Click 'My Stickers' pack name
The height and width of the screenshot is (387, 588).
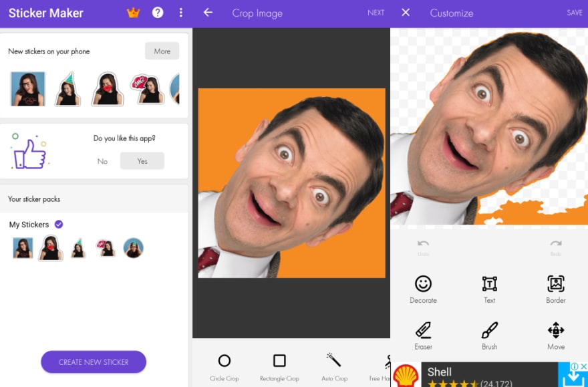pyautogui.click(x=29, y=225)
